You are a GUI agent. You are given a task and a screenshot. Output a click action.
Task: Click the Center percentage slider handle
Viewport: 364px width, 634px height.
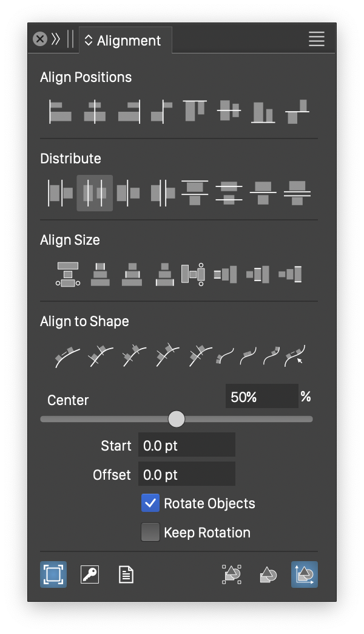pyautogui.click(x=177, y=418)
